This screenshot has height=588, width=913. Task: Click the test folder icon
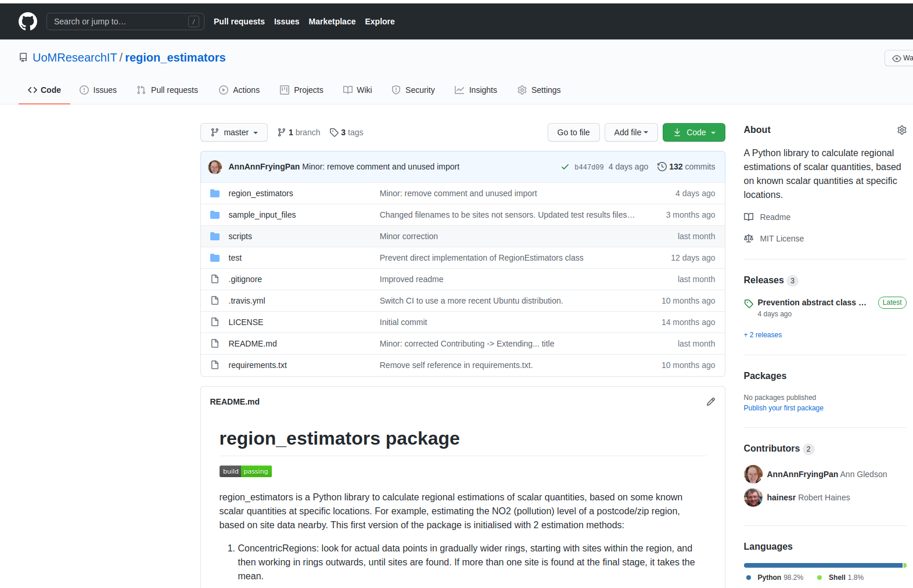pyautogui.click(x=215, y=258)
